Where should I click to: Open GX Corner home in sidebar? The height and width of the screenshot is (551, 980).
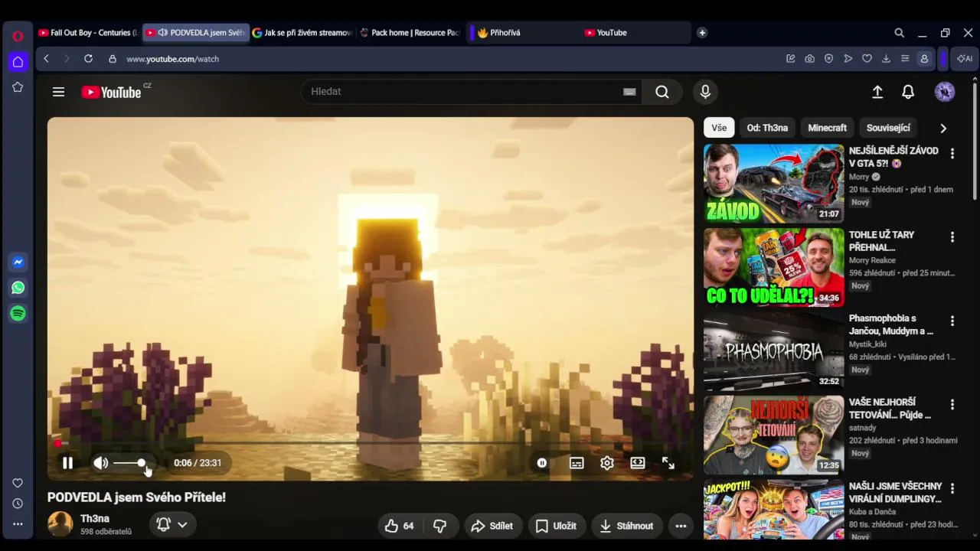pyautogui.click(x=18, y=62)
